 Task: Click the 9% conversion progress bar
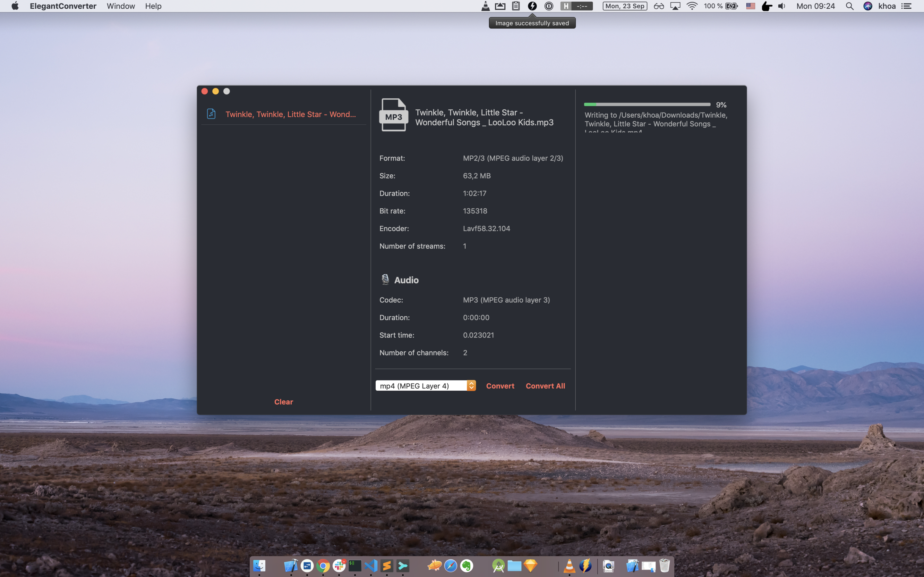(x=647, y=104)
